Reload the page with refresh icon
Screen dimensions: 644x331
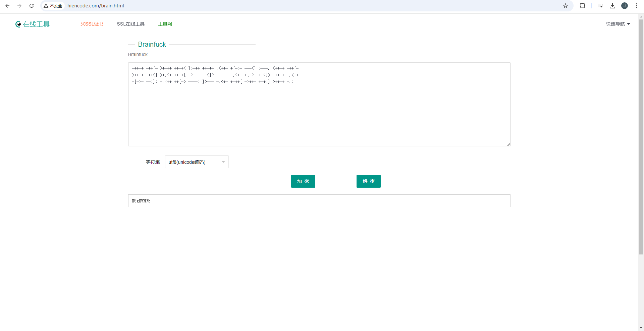coord(32,6)
